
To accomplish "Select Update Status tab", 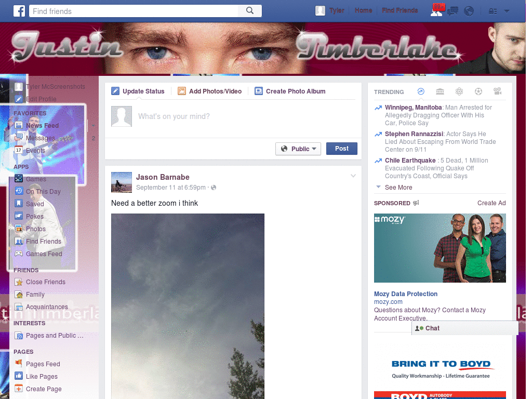I will [x=138, y=91].
